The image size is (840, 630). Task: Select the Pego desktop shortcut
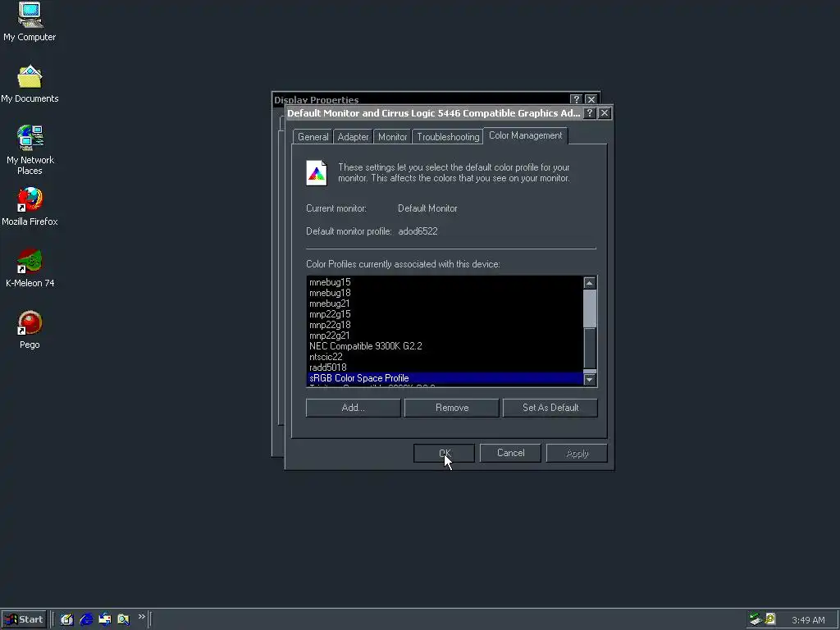tap(30, 330)
